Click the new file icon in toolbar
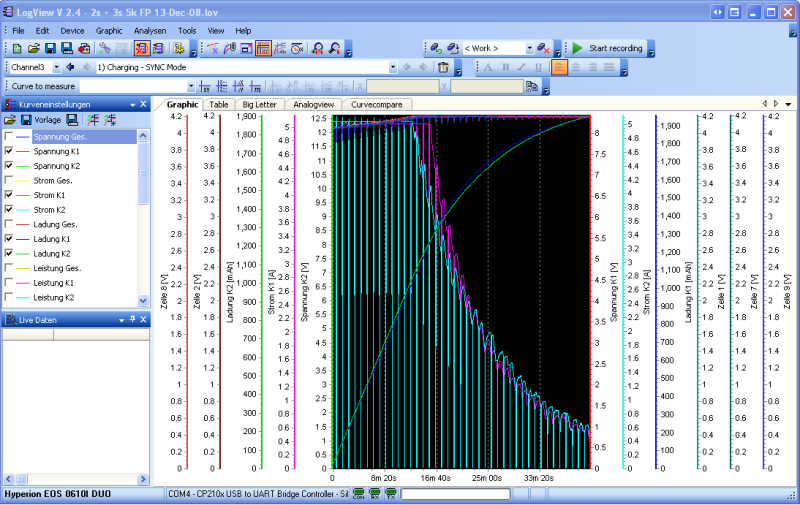The height and width of the screenshot is (505, 800). pyautogui.click(x=17, y=48)
